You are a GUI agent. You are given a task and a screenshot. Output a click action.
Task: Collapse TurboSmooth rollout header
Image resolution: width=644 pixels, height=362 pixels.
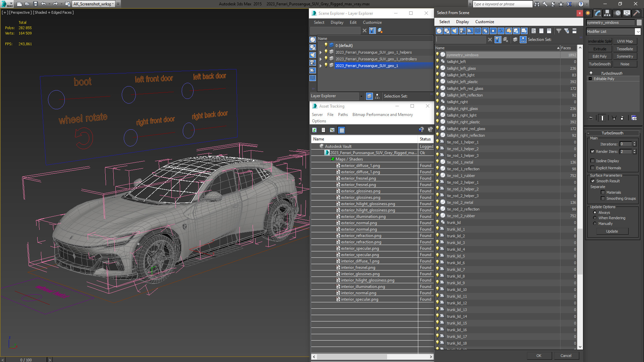(612, 133)
